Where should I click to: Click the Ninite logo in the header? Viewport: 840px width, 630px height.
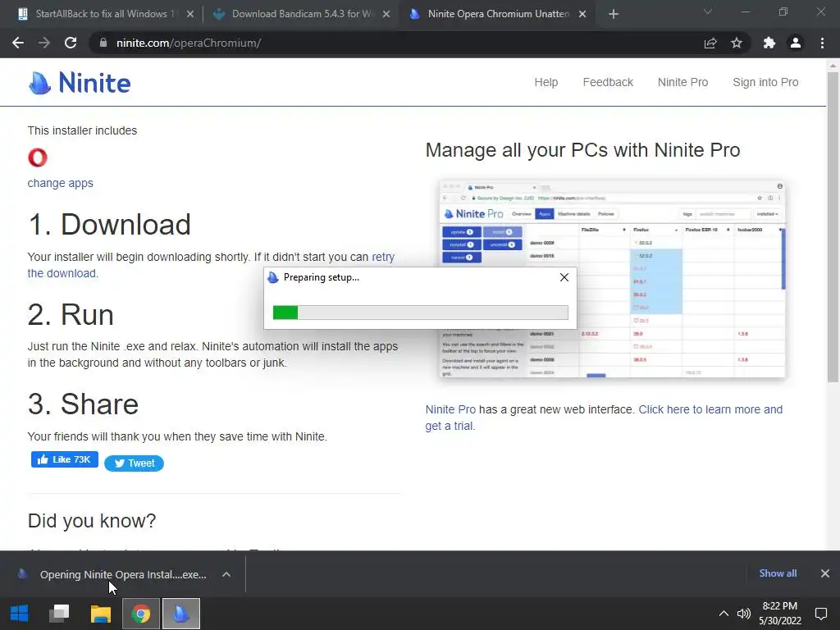coord(80,83)
